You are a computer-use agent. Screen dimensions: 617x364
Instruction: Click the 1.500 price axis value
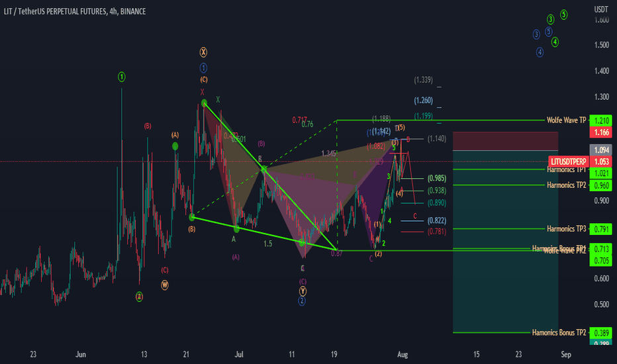tap(601, 45)
